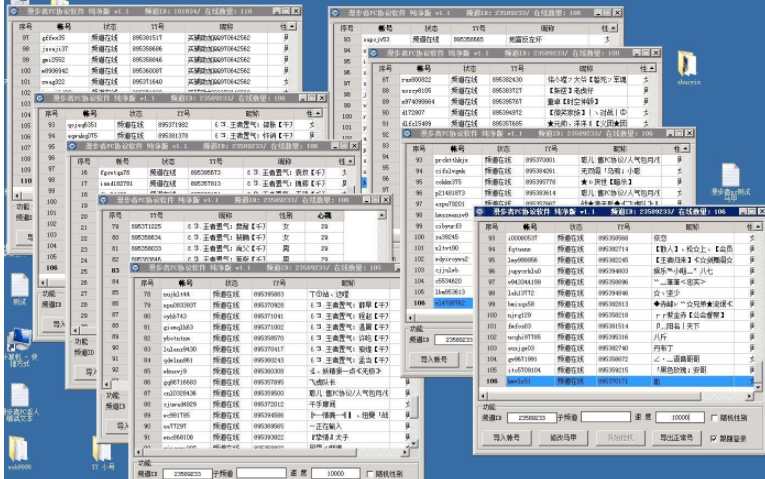Screen dimensions: 765x479
Task: Click scroll-up arrow in channel 101034 window
Action: (x=292, y=26)
